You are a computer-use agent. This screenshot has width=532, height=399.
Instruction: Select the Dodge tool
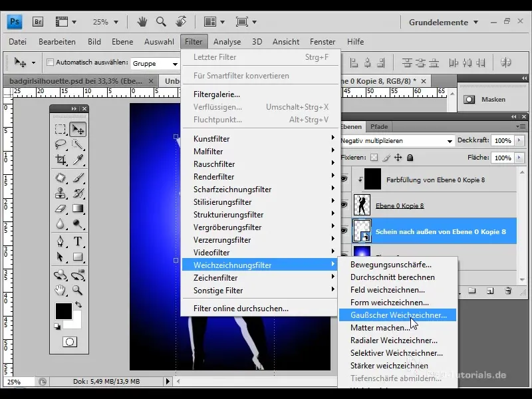click(78, 224)
